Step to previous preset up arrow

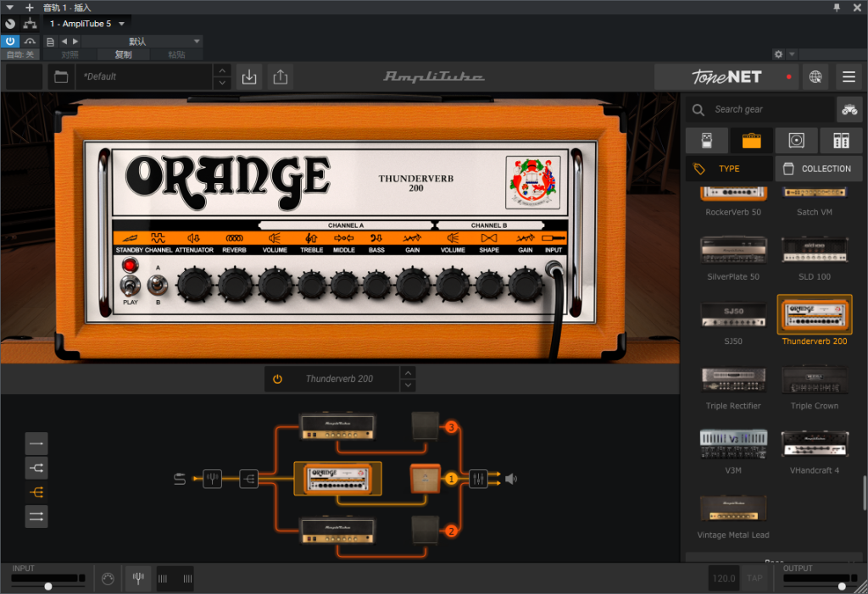click(x=222, y=70)
